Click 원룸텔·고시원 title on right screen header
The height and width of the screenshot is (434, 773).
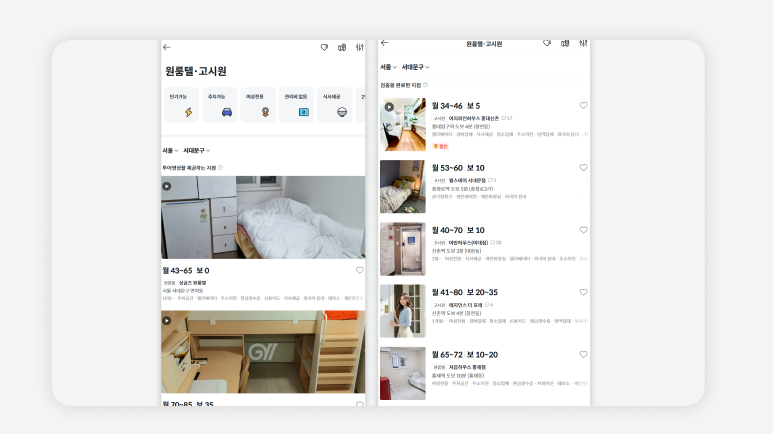(484, 44)
